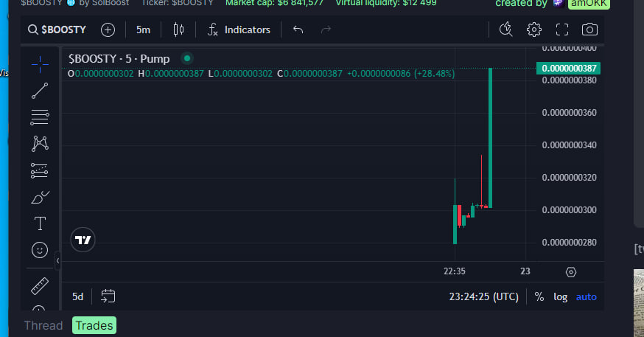Enter fullscreen chart mode

[x=562, y=29]
